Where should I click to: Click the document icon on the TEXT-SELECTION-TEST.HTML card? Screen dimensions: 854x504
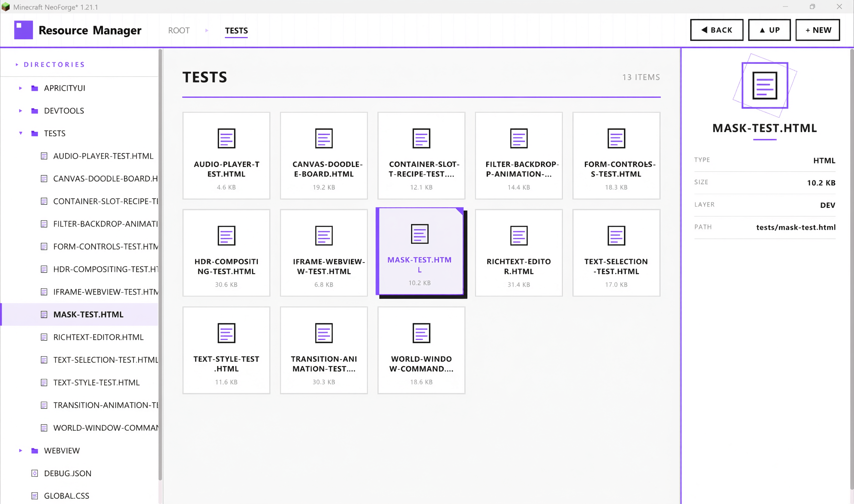616,236
